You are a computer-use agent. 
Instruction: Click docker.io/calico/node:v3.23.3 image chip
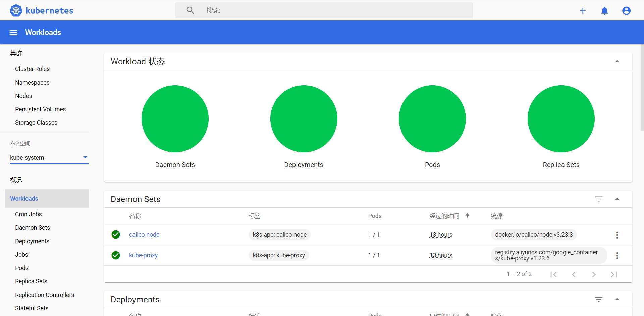(x=534, y=235)
